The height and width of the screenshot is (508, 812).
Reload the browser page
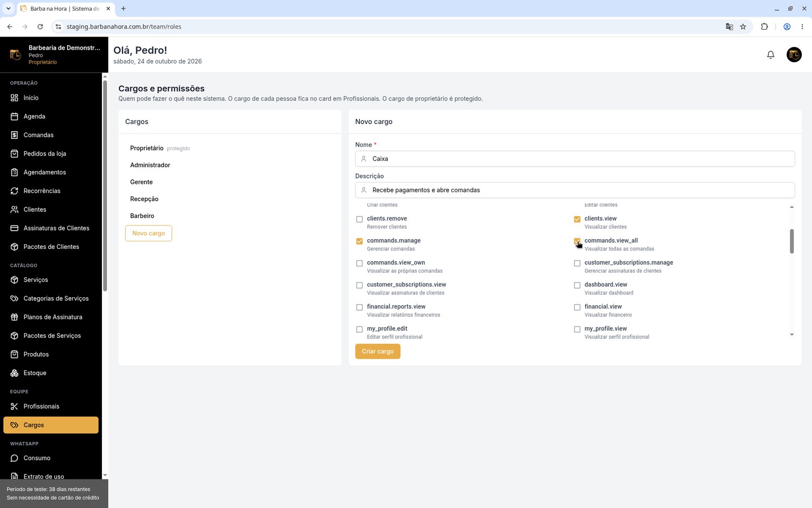(x=40, y=26)
